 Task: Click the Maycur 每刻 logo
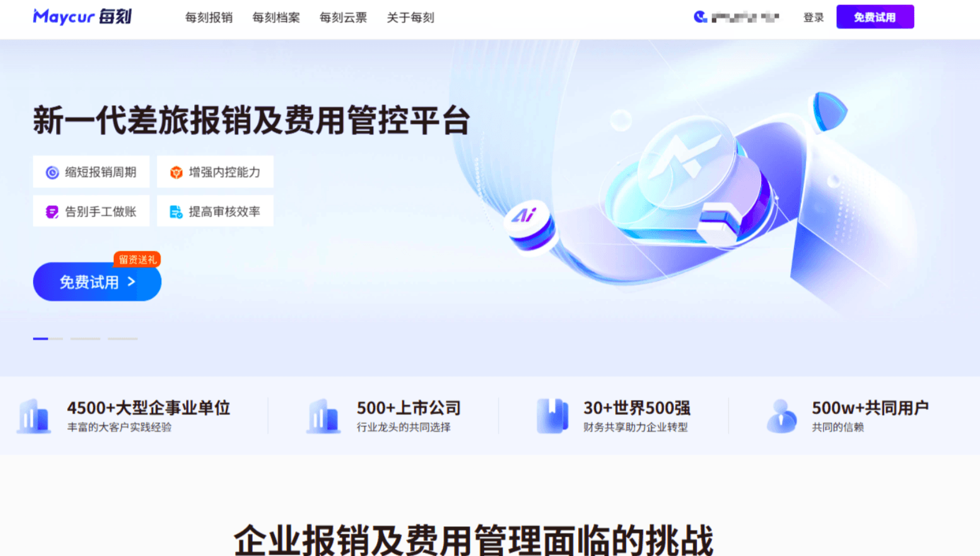coord(82,17)
